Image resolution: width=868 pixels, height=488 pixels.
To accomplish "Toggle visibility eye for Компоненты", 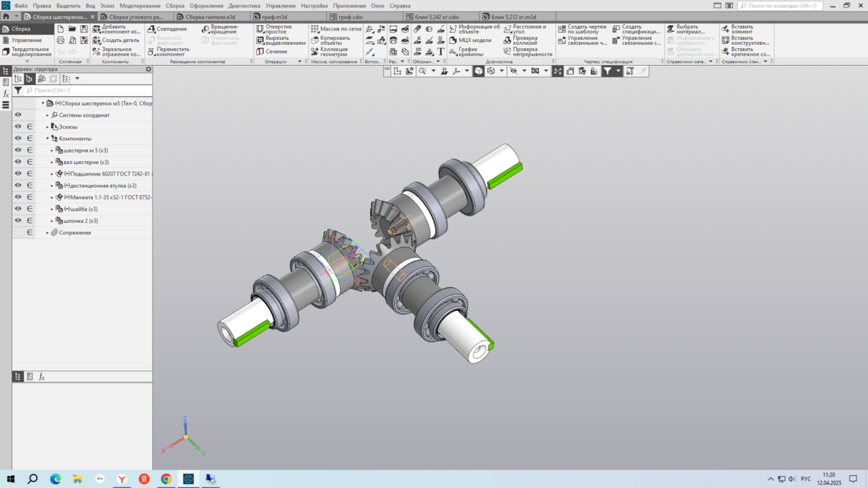I will (x=18, y=138).
